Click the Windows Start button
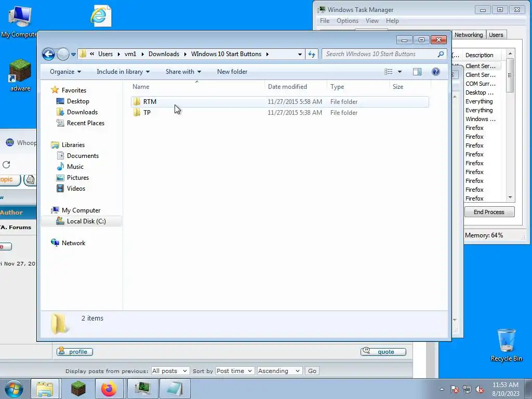 [x=14, y=389]
